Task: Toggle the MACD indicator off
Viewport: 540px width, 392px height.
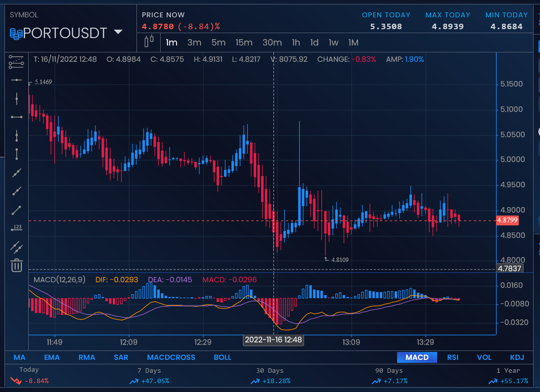Action: [x=417, y=357]
